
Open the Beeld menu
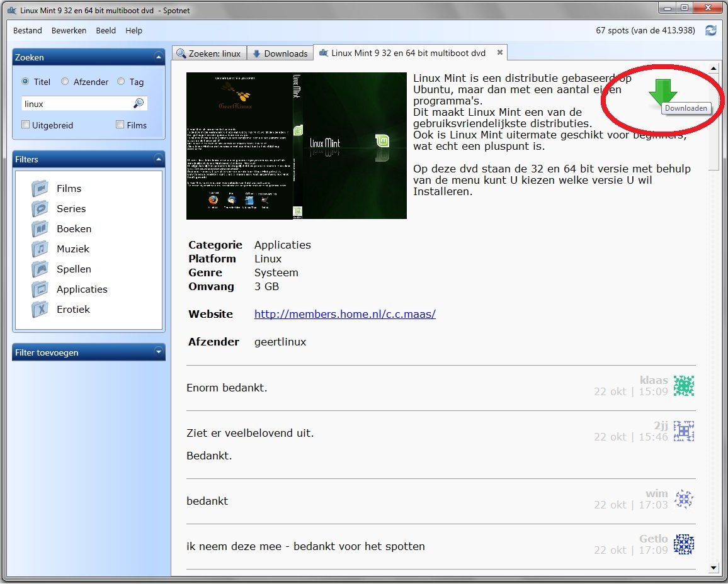point(105,30)
